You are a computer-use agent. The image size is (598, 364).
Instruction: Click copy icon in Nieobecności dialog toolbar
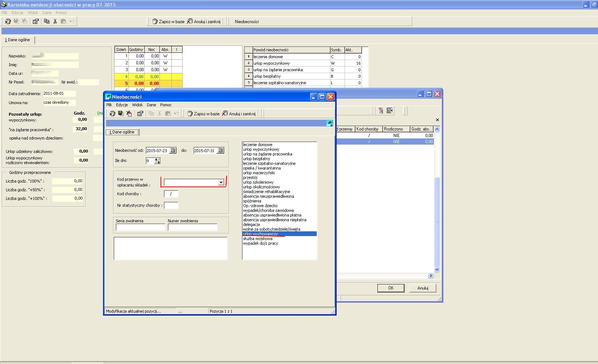[151, 114]
